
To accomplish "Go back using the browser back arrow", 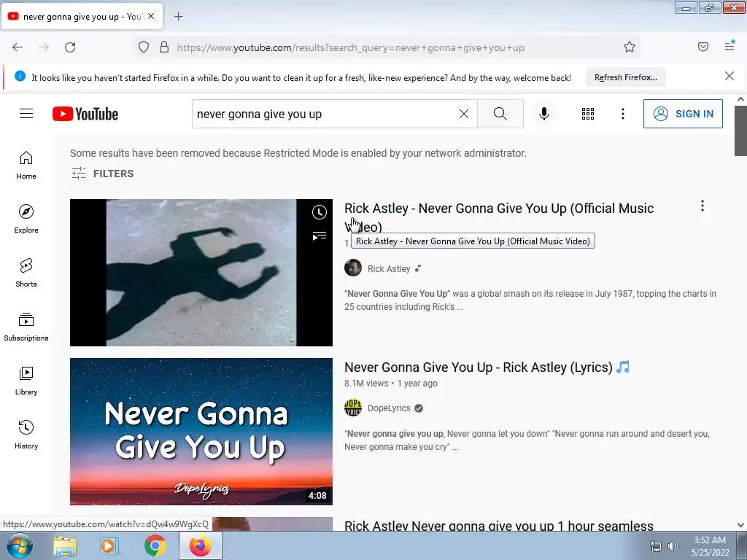I will (x=18, y=47).
